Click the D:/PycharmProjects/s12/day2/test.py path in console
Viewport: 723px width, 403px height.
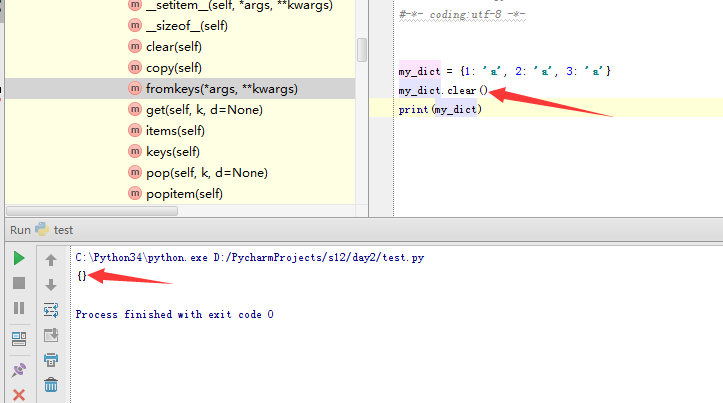tap(319, 258)
